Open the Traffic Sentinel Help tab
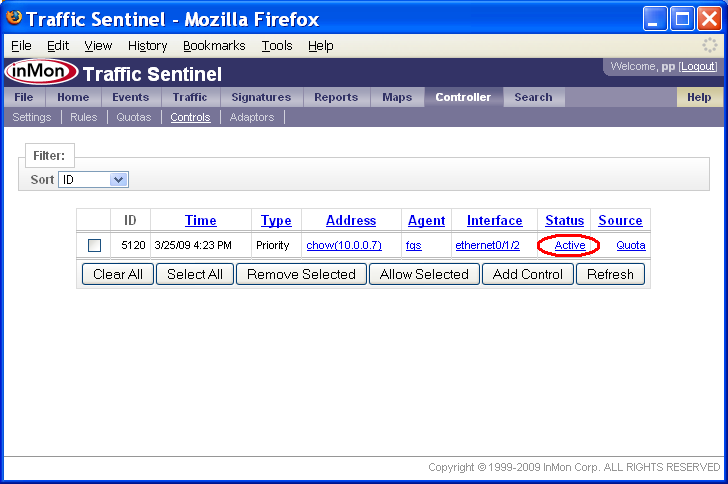728x484 pixels. [699, 97]
